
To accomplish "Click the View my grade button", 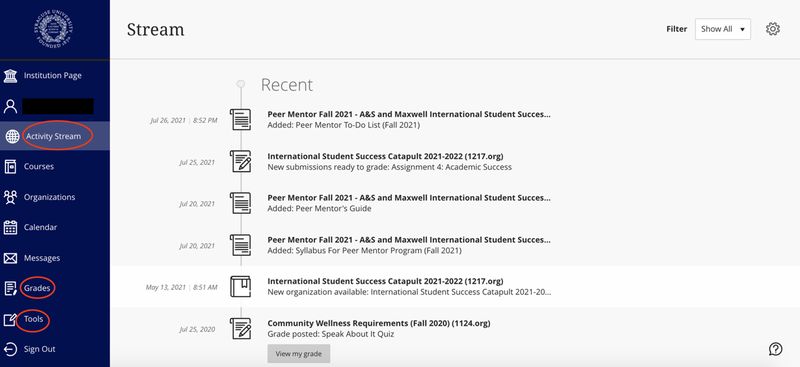I will pos(298,354).
